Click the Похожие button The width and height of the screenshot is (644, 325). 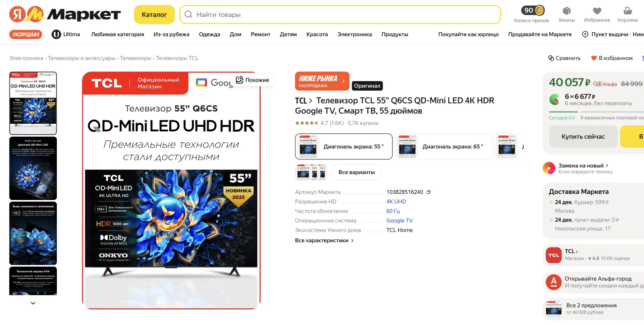253,80
